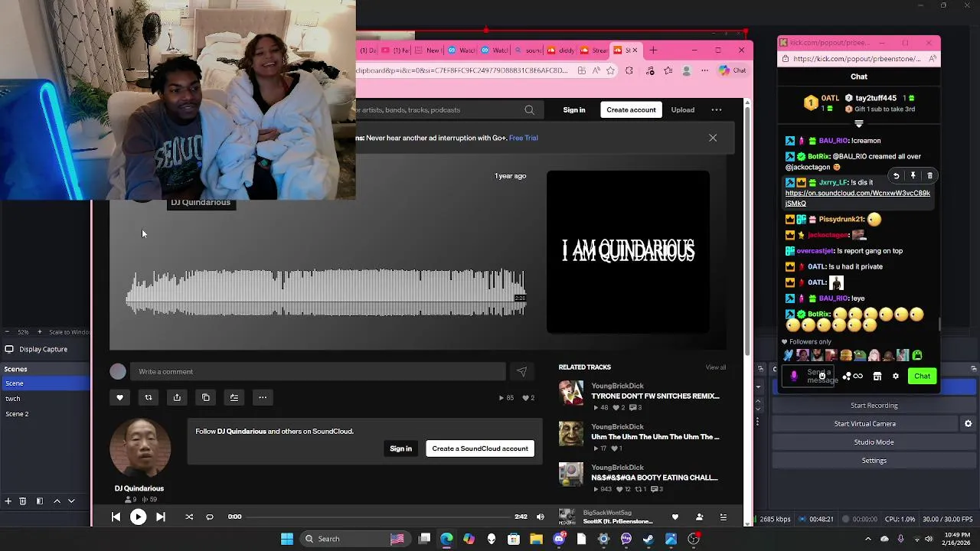Screen dimensions: 980x551
Task: Switch to the New browser tab
Action: [427, 51]
